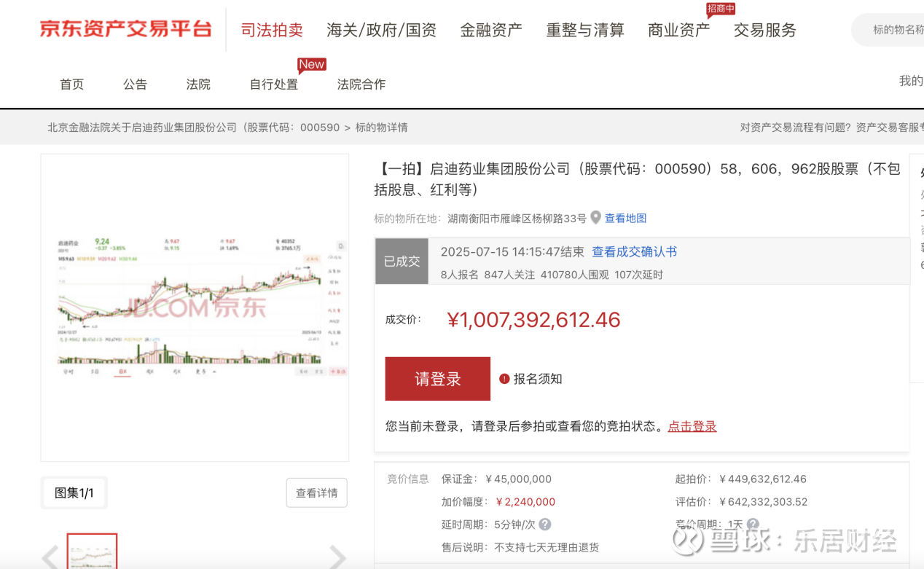The image size is (924, 569).
Task: Click the 图集1/1 gallery label
Action: [74, 493]
